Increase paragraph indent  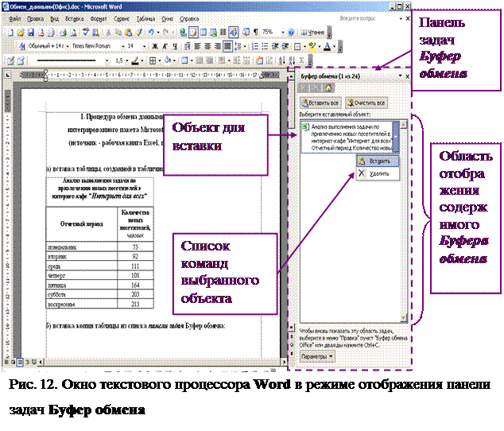(x=285, y=46)
